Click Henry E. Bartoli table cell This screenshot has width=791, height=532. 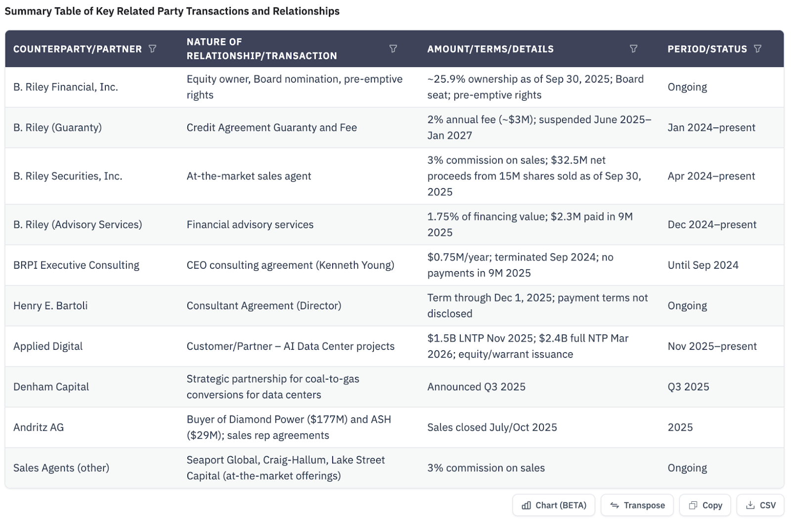[50, 306]
